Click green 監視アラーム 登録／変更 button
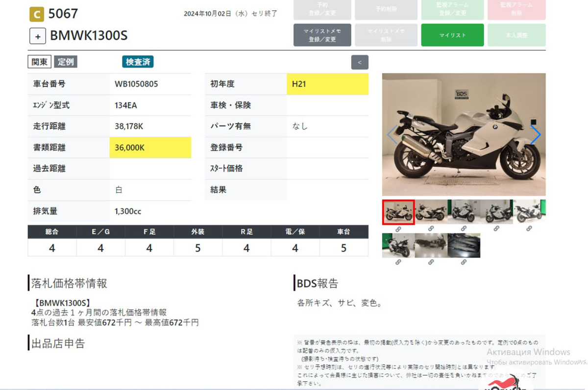588x390 pixels. click(x=452, y=9)
